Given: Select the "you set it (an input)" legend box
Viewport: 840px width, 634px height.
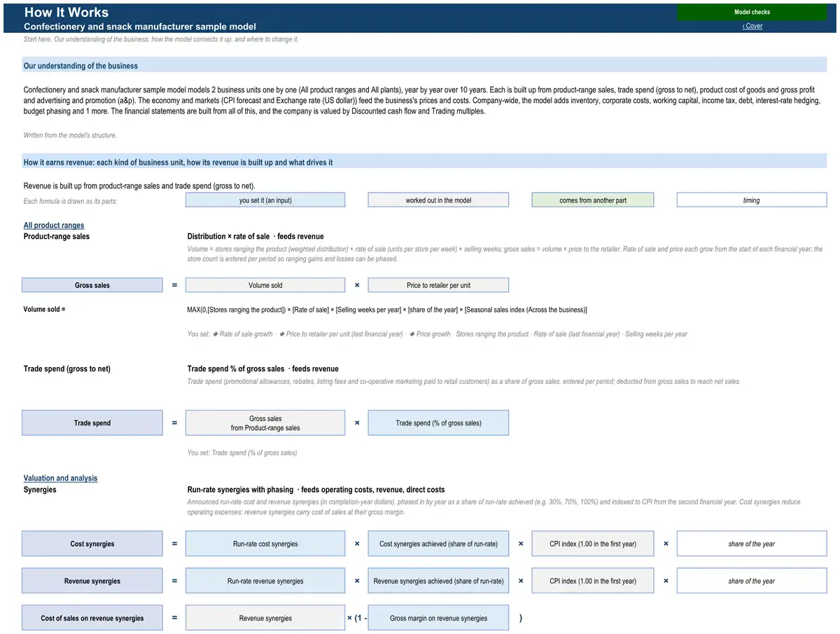Looking at the screenshot, I should point(265,200).
